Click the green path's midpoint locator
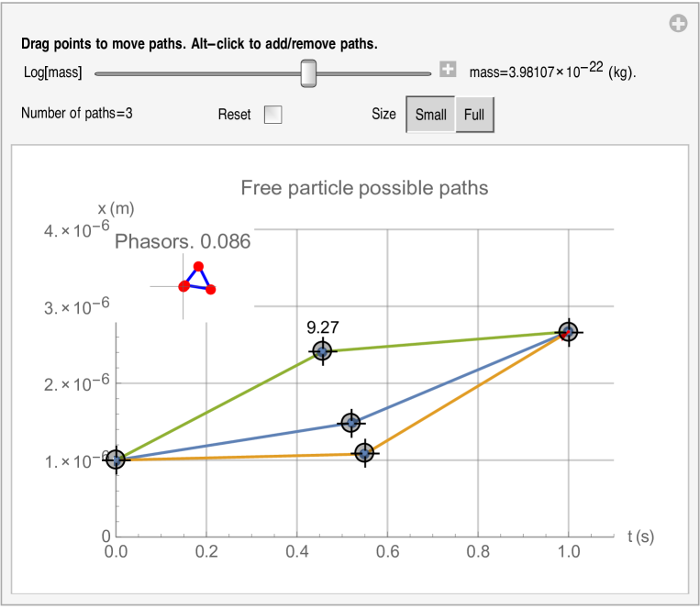The width and height of the screenshot is (700, 609). [x=322, y=350]
